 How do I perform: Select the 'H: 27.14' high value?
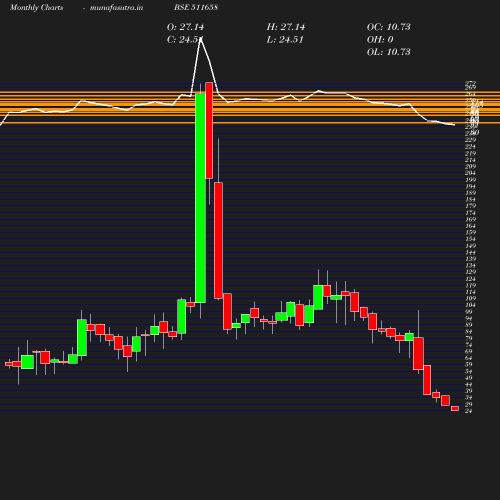tap(286, 27)
